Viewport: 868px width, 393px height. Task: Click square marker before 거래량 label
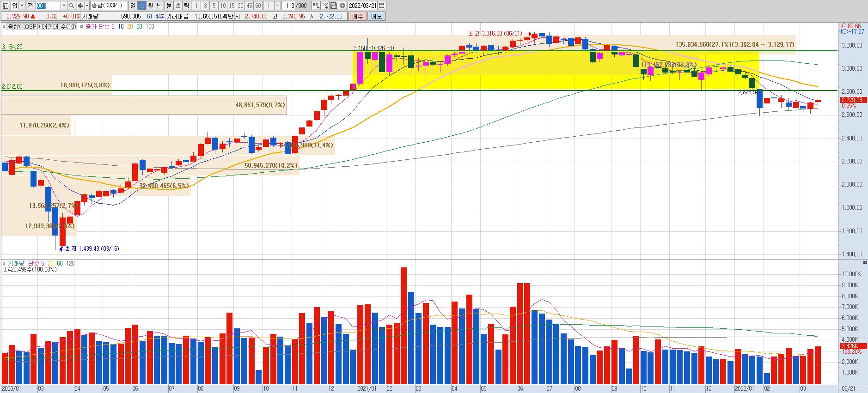point(4,263)
